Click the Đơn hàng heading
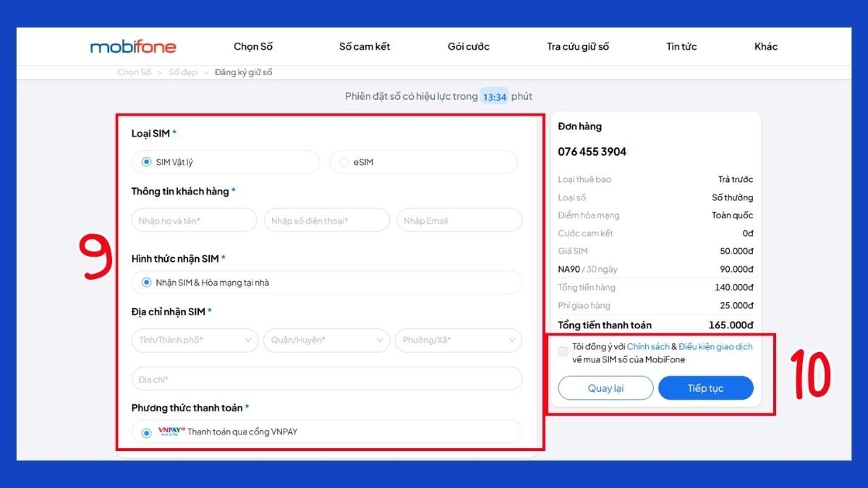 pos(580,127)
